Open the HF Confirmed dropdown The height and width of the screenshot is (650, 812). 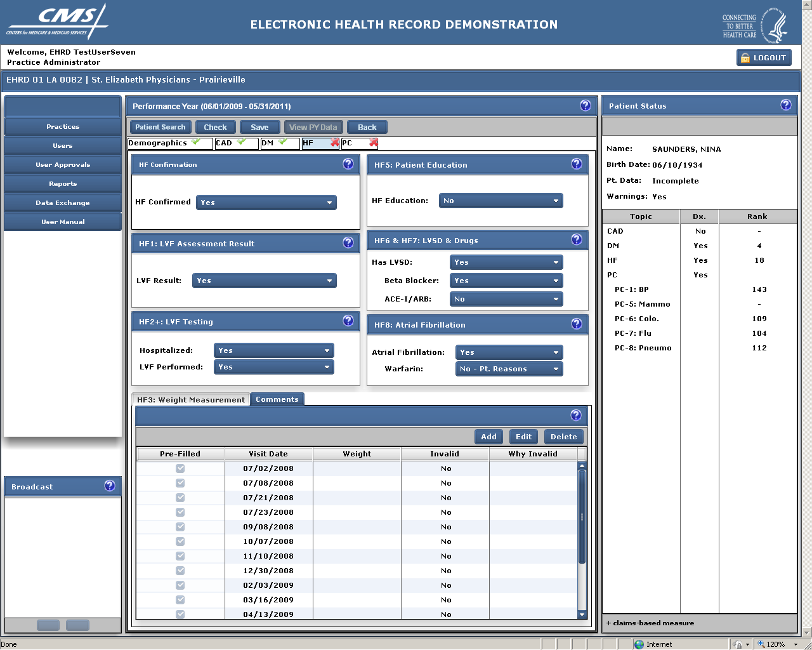(266, 202)
